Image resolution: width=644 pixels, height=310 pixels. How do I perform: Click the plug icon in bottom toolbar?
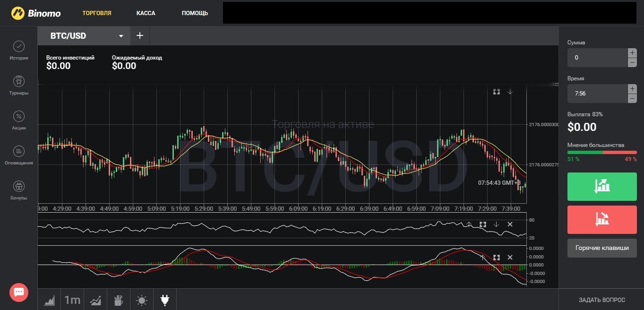(x=165, y=300)
